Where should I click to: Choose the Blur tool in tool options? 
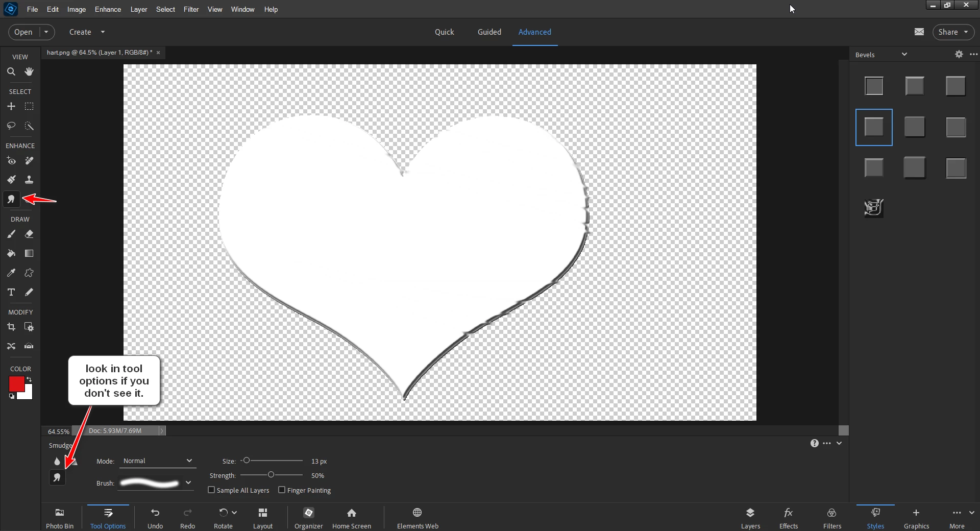57,462
